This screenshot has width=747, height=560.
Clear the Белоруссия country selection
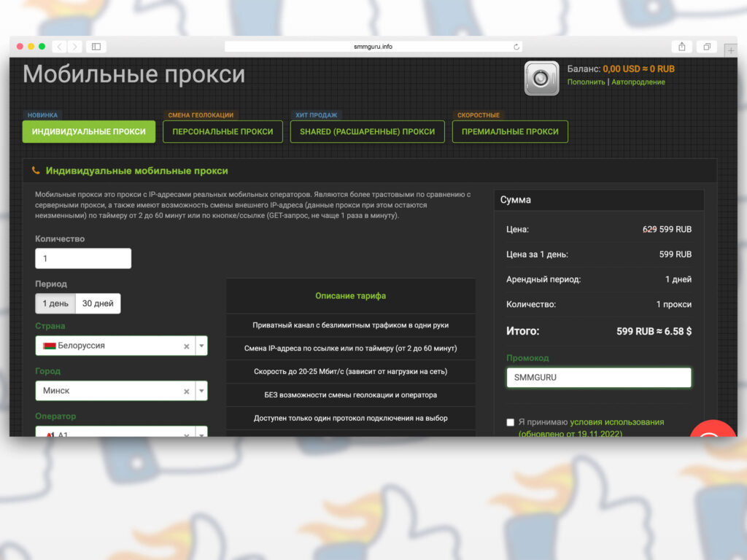pos(186,346)
